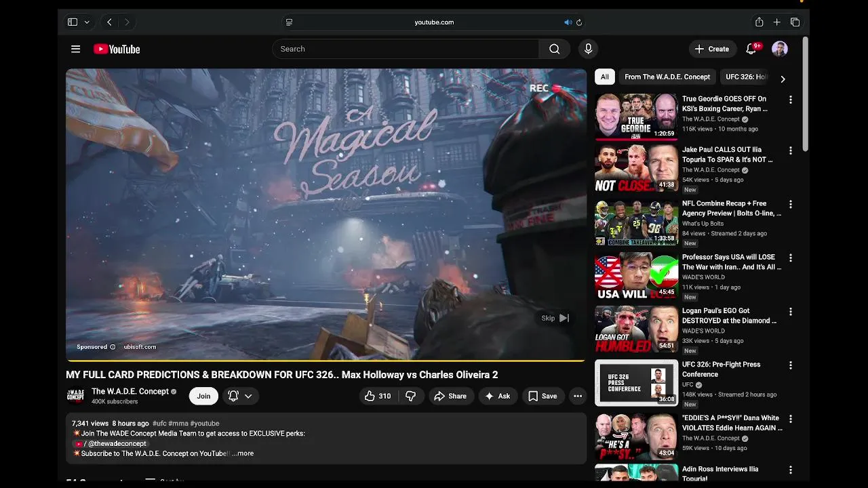Open options for Adin Ross Interviews video
This screenshot has width=868, height=488.
pyautogui.click(x=790, y=470)
